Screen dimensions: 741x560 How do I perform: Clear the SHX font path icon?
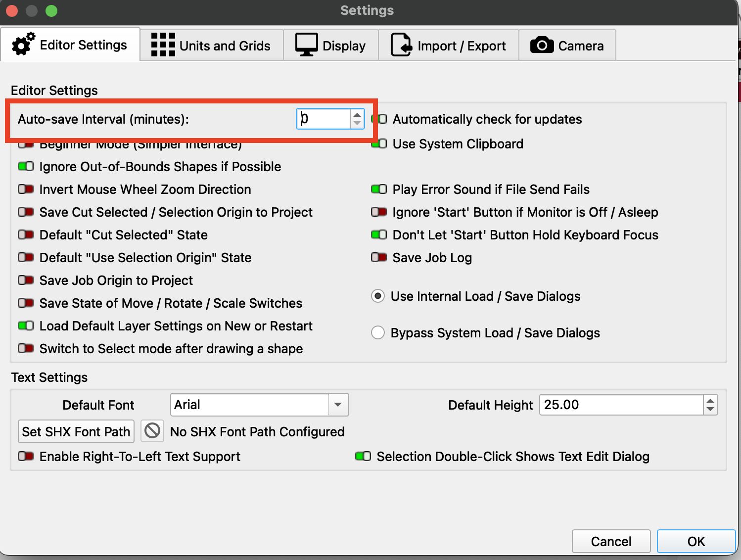click(152, 431)
